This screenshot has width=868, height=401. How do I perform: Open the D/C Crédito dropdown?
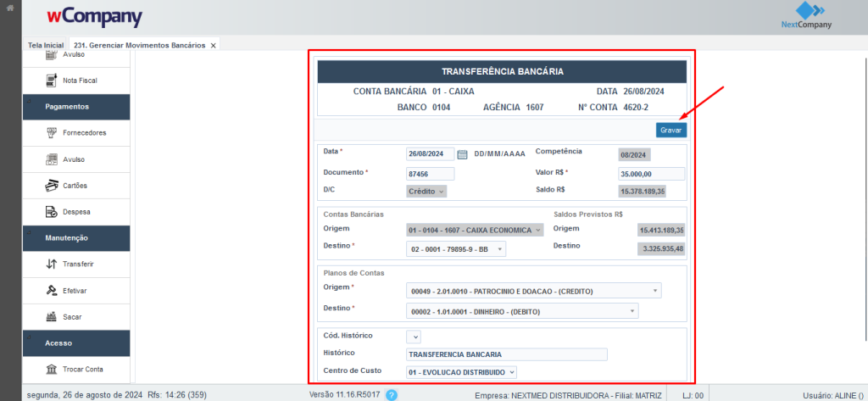tap(426, 191)
